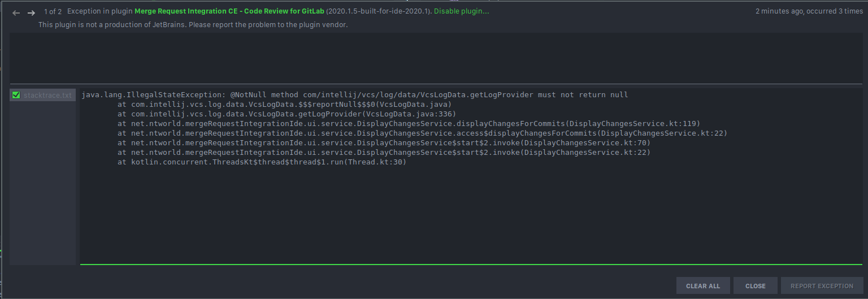Viewport: 868px width, 299px height.
Task: Click the displayChangesForCommits(DisplayChangesService.kt:119) line
Action: coord(409,124)
